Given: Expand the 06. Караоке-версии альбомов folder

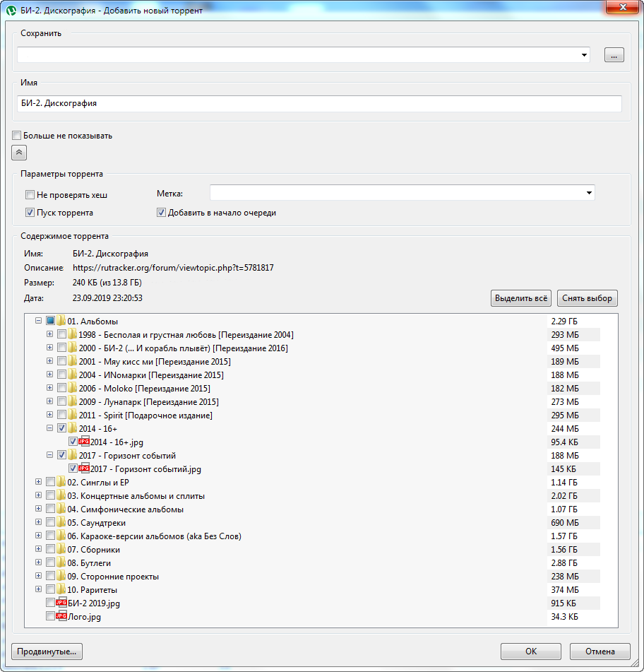Looking at the screenshot, I should click(39, 536).
